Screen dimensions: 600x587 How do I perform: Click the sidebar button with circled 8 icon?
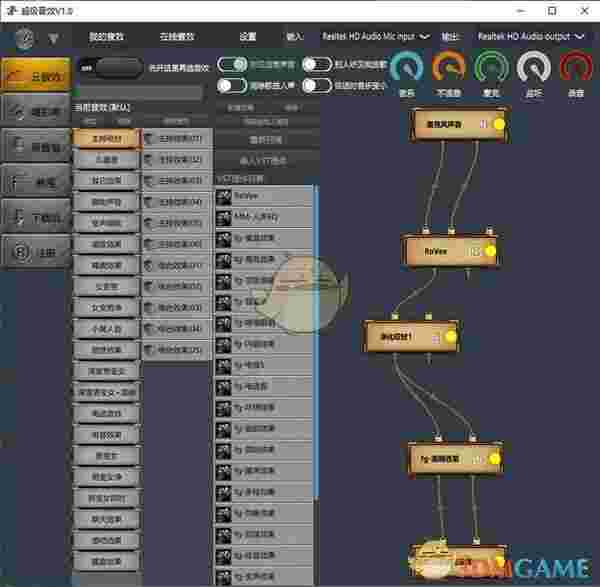click(36, 253)
